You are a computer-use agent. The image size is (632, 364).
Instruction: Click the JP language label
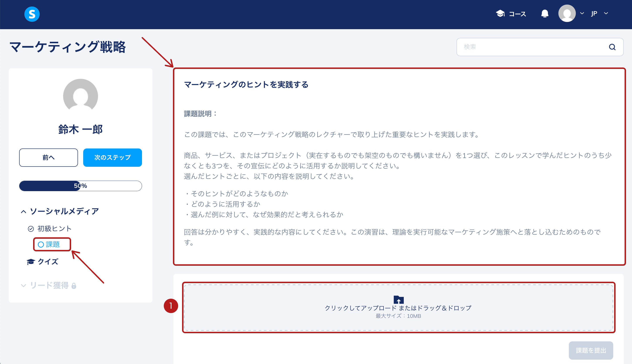[594, 13]
